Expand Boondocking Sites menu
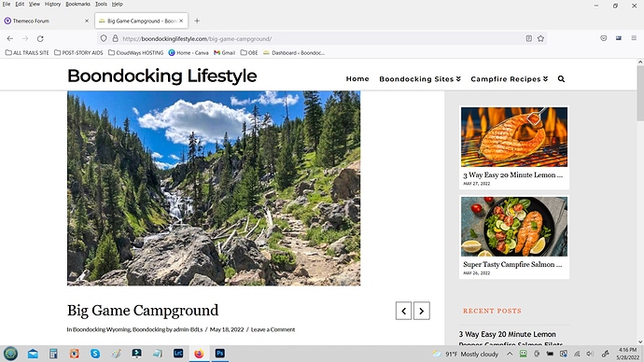Screen dimensions: 644x362 coord(420,78)
